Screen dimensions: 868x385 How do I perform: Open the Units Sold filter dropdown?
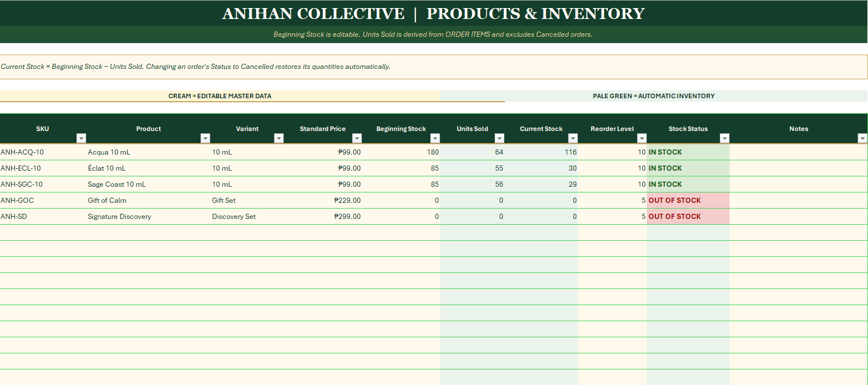499,138
